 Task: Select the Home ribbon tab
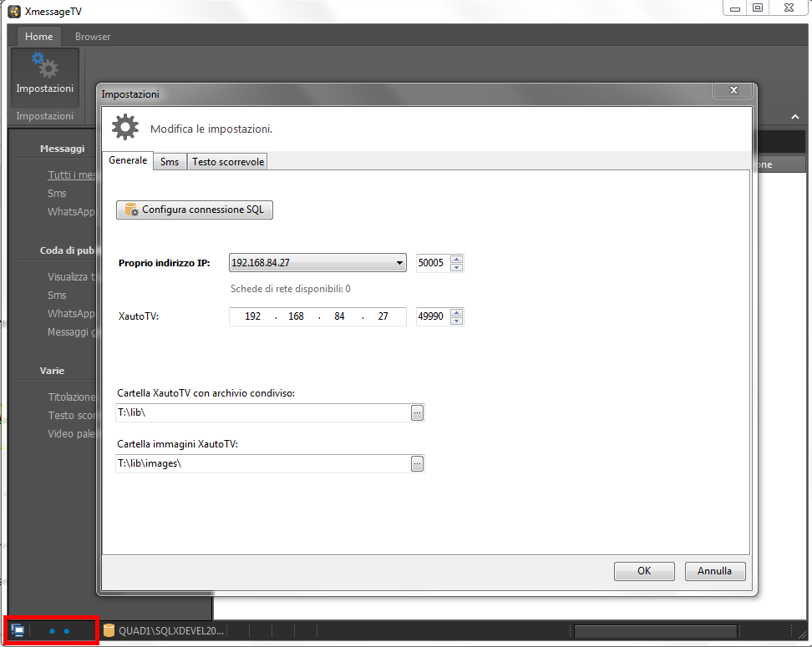[38, 37]
